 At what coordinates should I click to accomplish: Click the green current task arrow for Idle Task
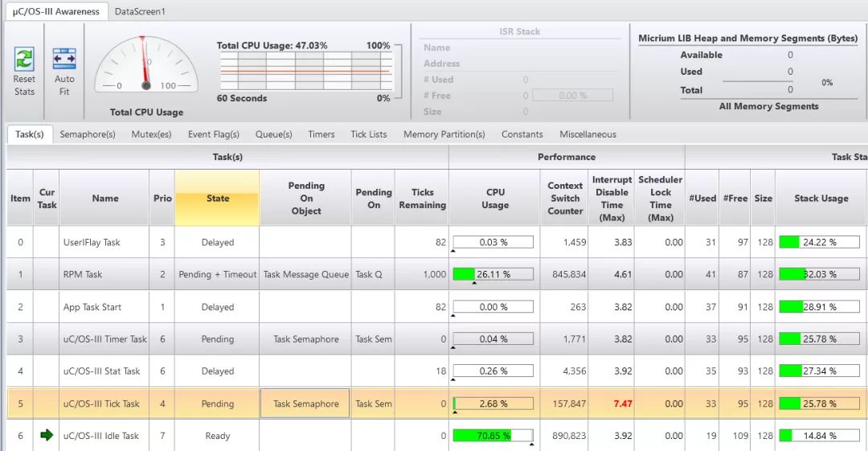pos(47,436)
